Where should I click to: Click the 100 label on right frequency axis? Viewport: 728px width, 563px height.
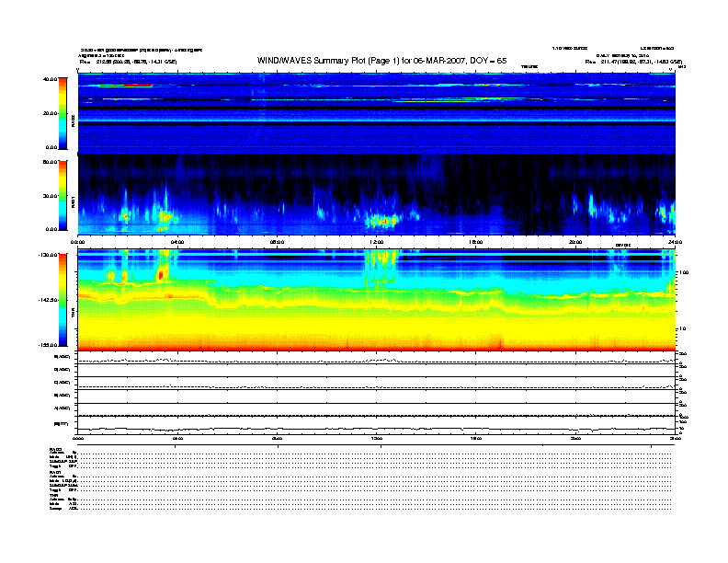tap(684, 272)
